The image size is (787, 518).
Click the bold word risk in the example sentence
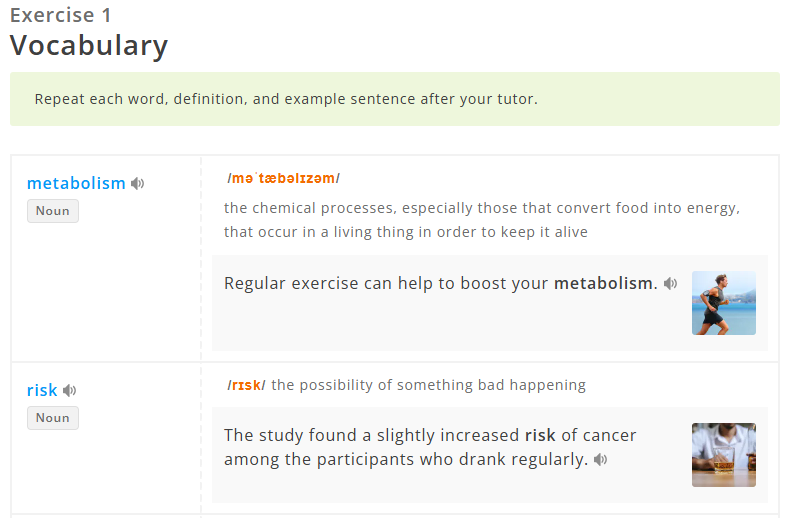pos(540,435)
